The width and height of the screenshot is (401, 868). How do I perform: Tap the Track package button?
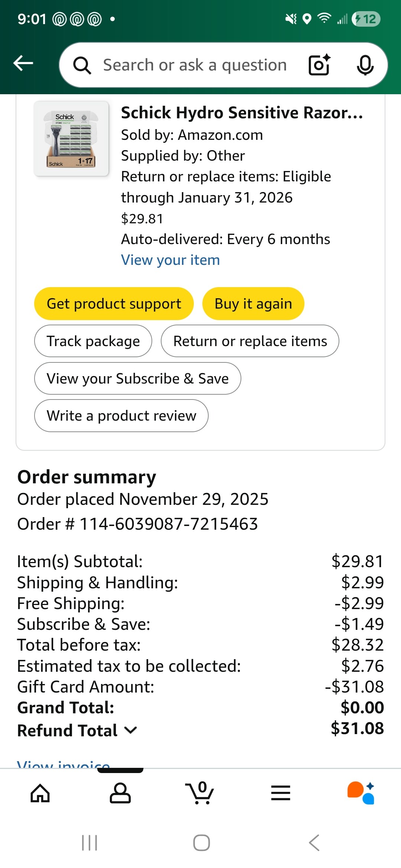(x=93, y=341)
